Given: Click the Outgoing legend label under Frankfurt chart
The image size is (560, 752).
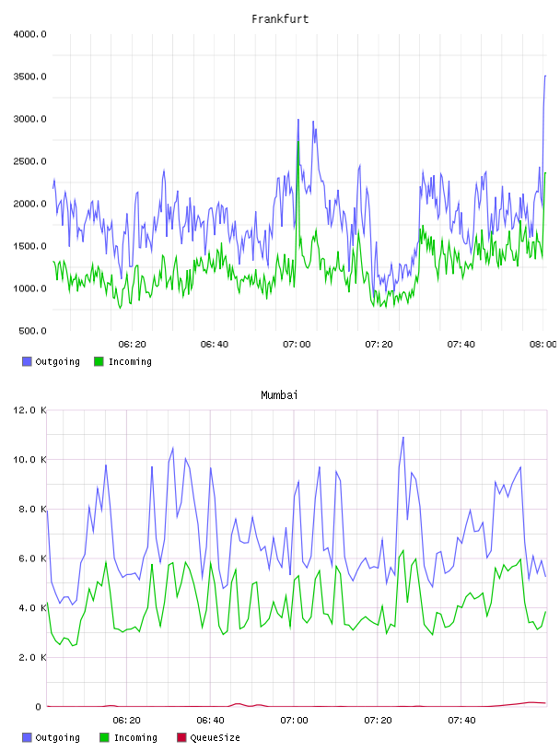Looking at the screenshot, I should (57, 361).
